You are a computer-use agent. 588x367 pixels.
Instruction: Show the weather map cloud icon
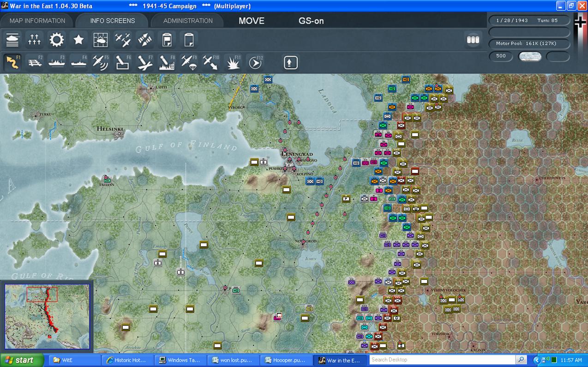coord(101,40)
